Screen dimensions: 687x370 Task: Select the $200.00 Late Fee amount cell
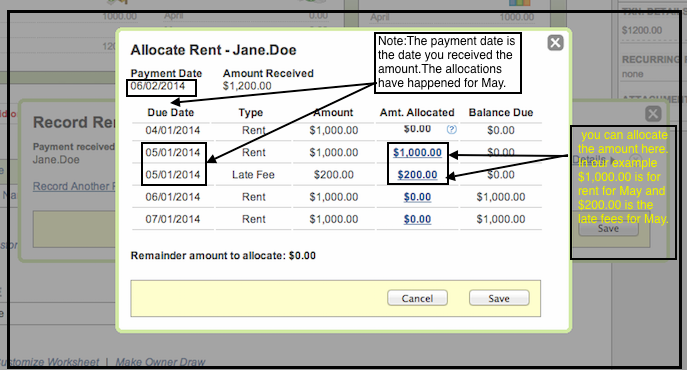[334, 175]
